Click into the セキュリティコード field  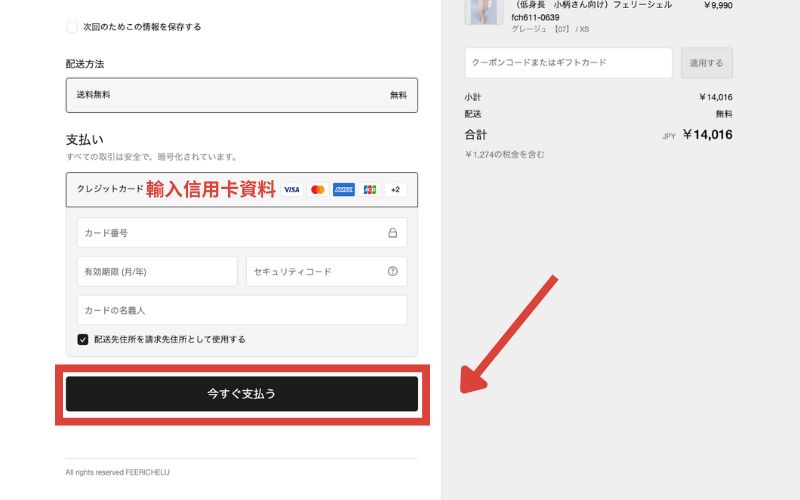tap(315, 271)
